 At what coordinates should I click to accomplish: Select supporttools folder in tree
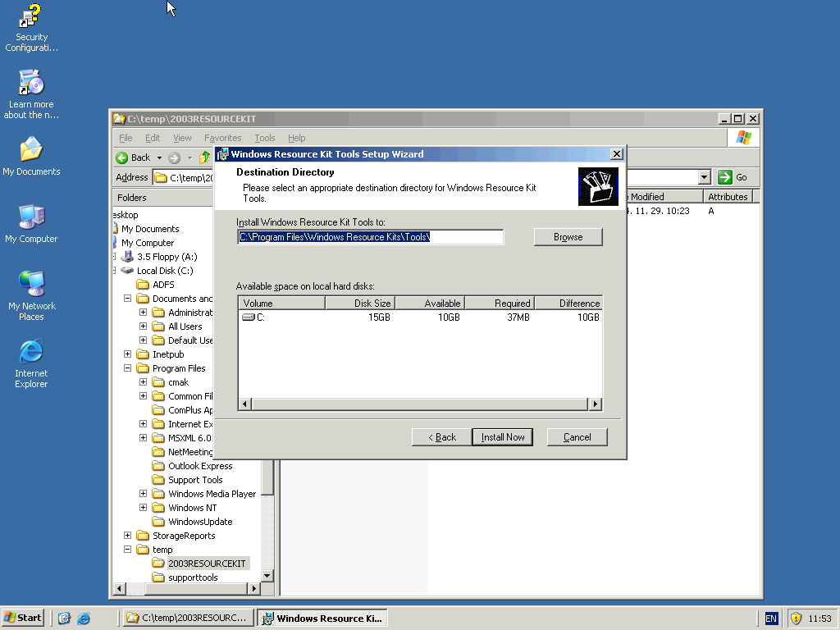coord(193,577)
